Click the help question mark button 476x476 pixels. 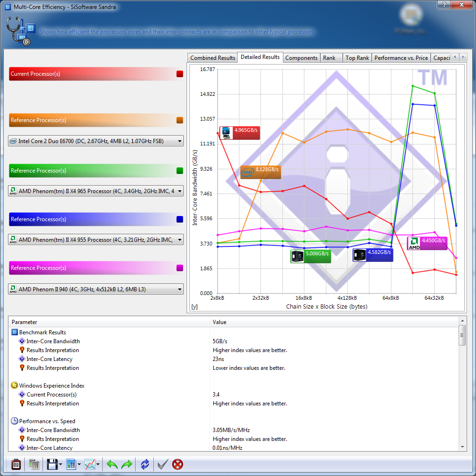tap(444, 5)
